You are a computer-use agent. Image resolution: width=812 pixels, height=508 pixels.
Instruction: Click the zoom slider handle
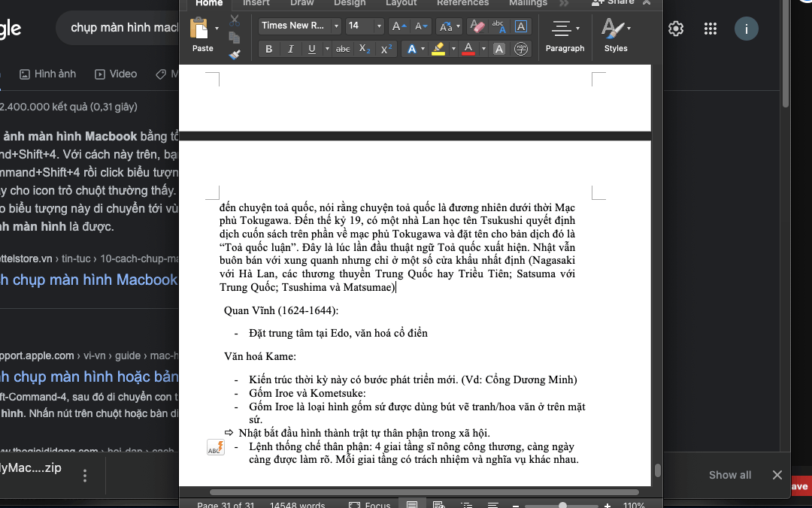coord(562,506)
